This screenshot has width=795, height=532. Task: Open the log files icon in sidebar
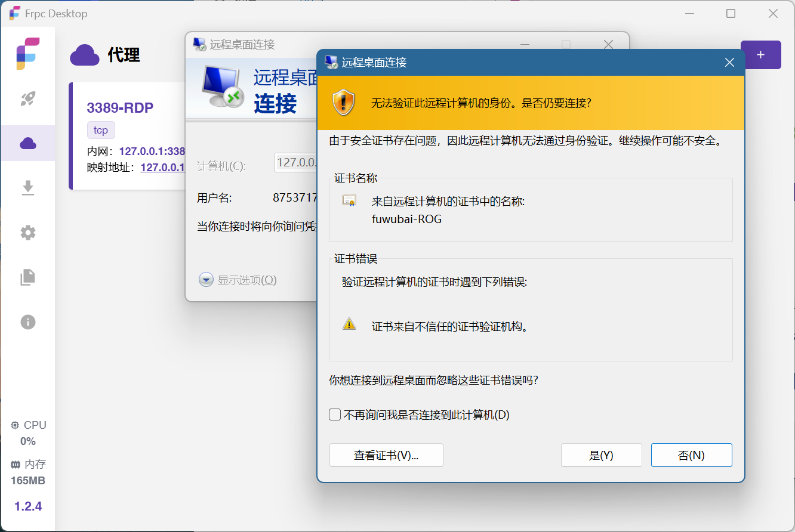pos(28,277)
